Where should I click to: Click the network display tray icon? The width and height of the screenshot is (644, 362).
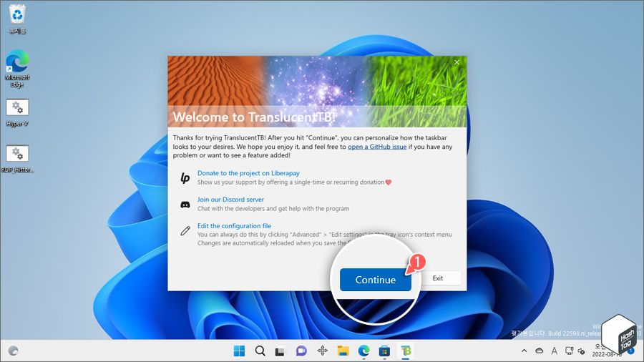(570, 351)
